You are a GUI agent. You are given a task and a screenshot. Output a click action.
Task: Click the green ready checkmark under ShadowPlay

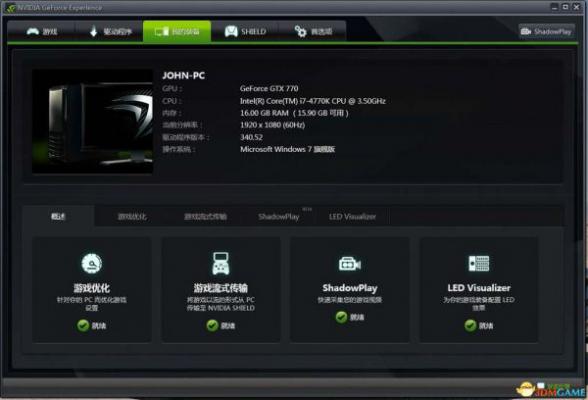coord(341,317)
